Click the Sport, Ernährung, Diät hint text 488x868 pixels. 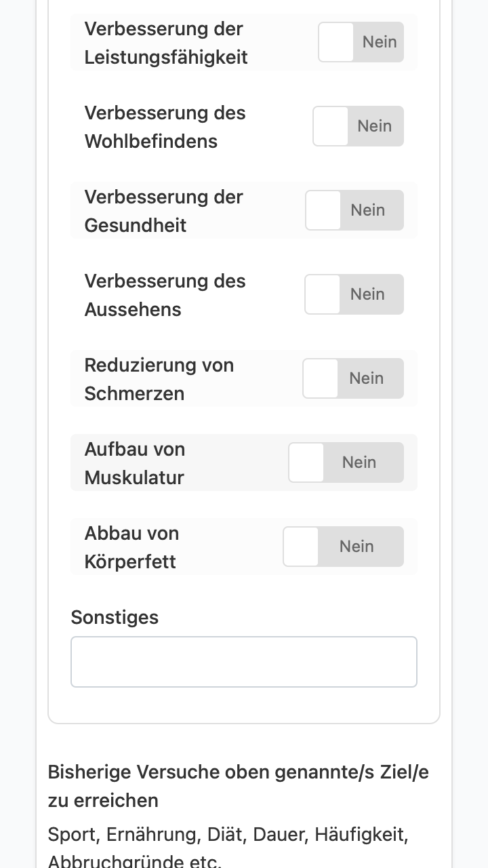(228, 846)
